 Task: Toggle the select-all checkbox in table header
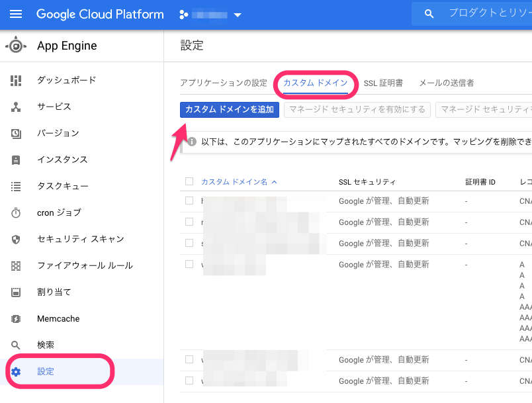[189, 181]
